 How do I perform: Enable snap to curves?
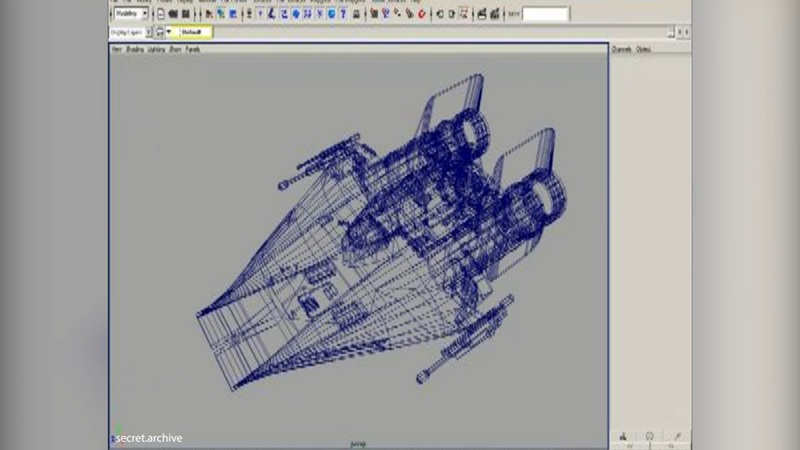(x=386, y=14)
